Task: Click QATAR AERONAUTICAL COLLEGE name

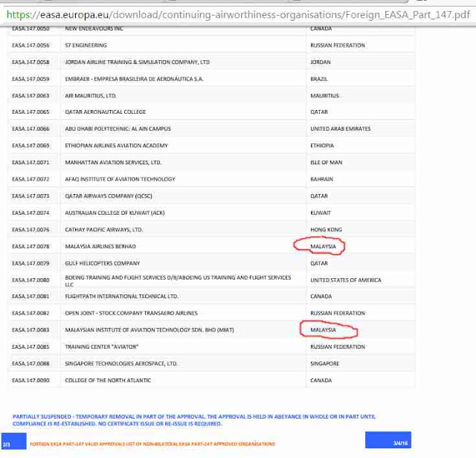Action: pos(106,112)
